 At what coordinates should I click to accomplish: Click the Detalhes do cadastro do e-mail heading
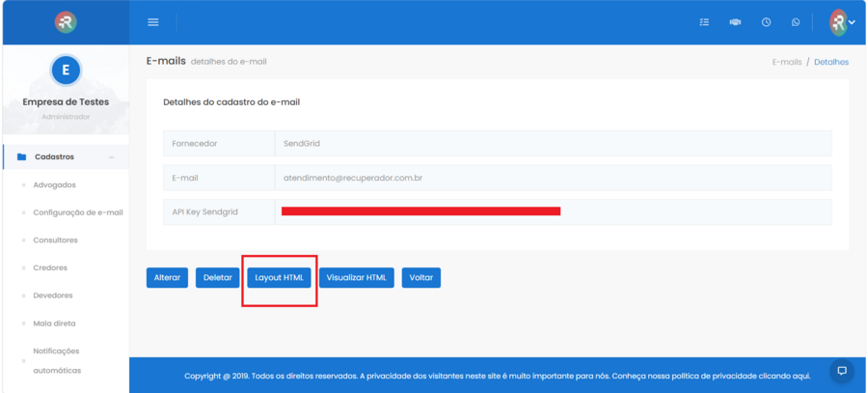coord(231,102)
